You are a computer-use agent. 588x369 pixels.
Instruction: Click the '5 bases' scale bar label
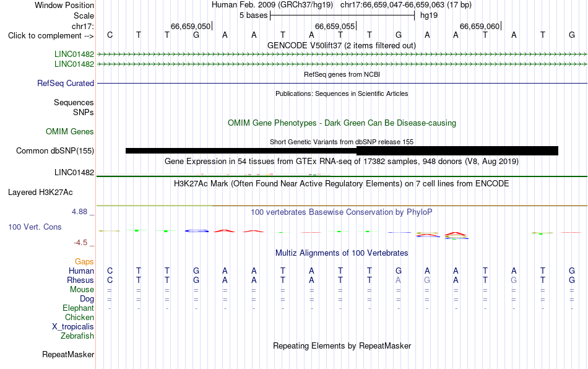[x=254, y=15]
